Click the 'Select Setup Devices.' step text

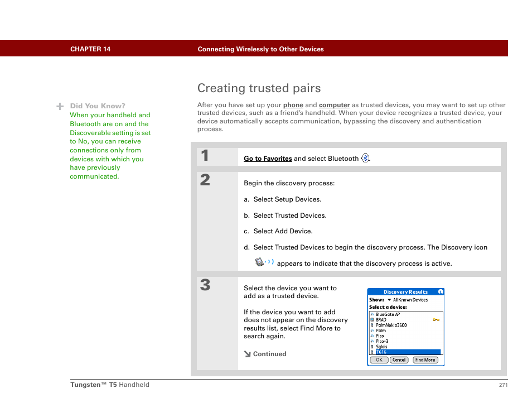coord(287,199)
